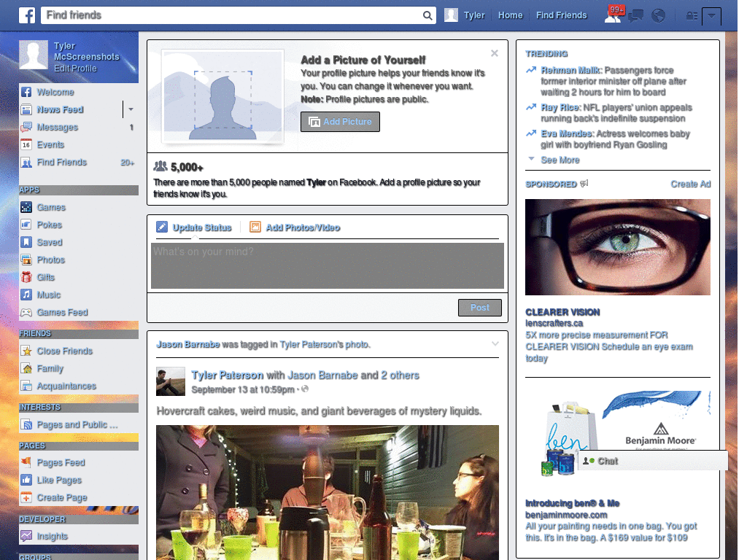Check notifications via the globe icon
Image resolution: width=747 pixels, height=560 pixels.
pyautogui.click(x=658, y=15)
